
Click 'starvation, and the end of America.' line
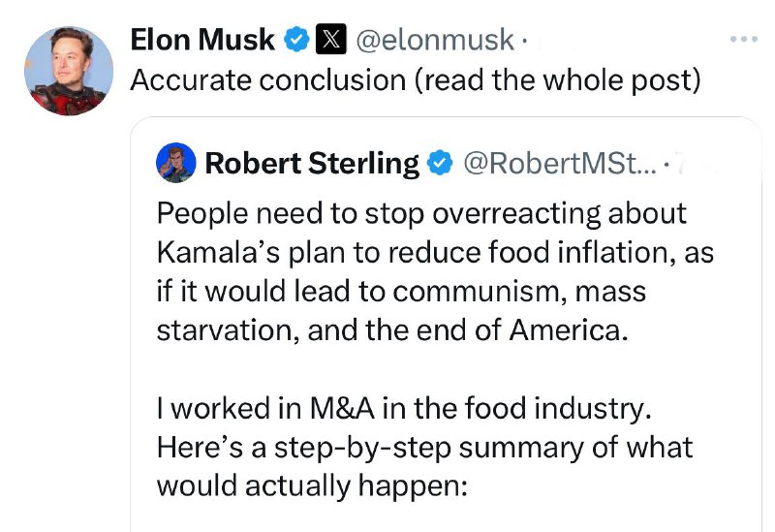click(392, 329)
